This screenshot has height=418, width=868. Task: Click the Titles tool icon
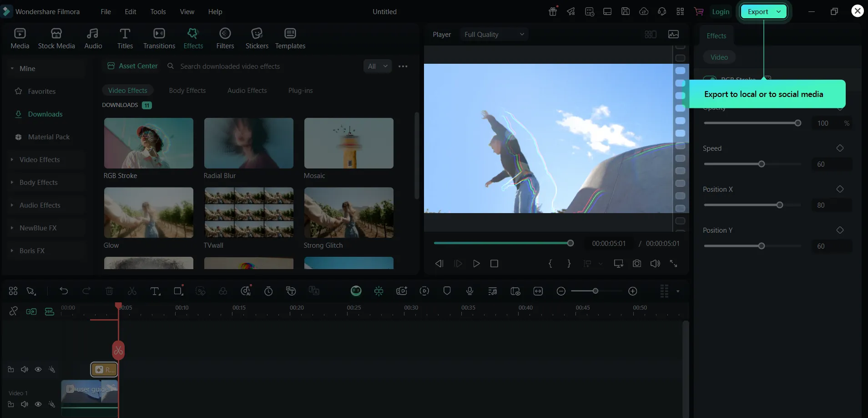125,38
